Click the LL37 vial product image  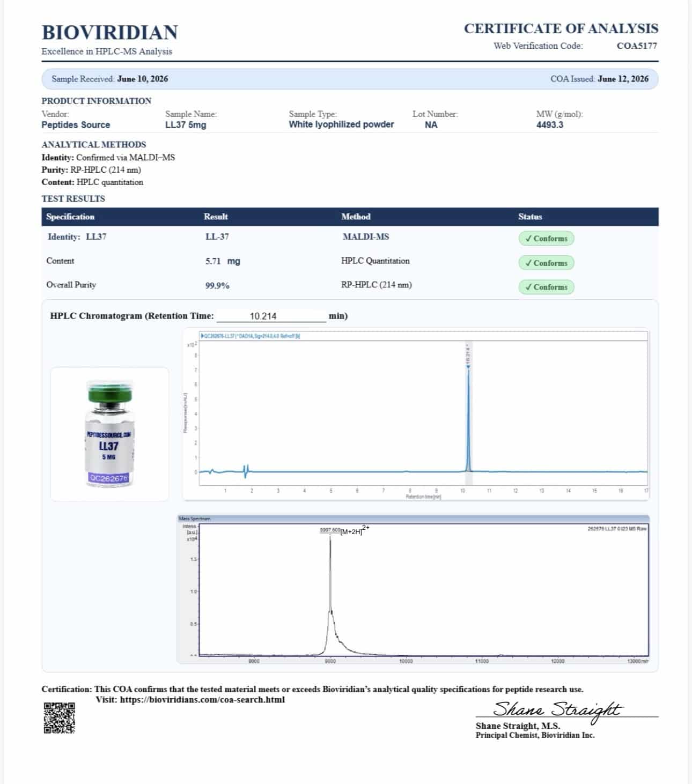tap(109, 434)
